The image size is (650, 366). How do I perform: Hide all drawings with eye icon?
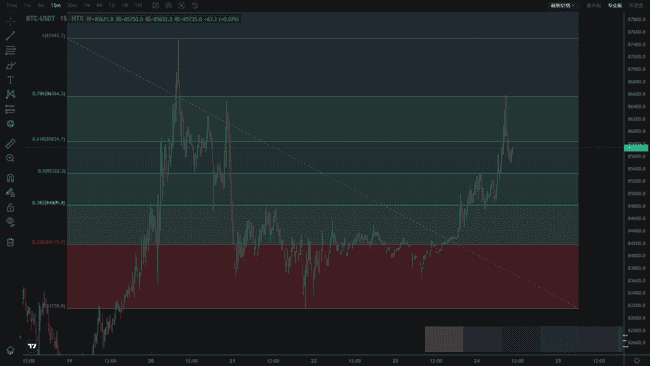tap(10, 222)
